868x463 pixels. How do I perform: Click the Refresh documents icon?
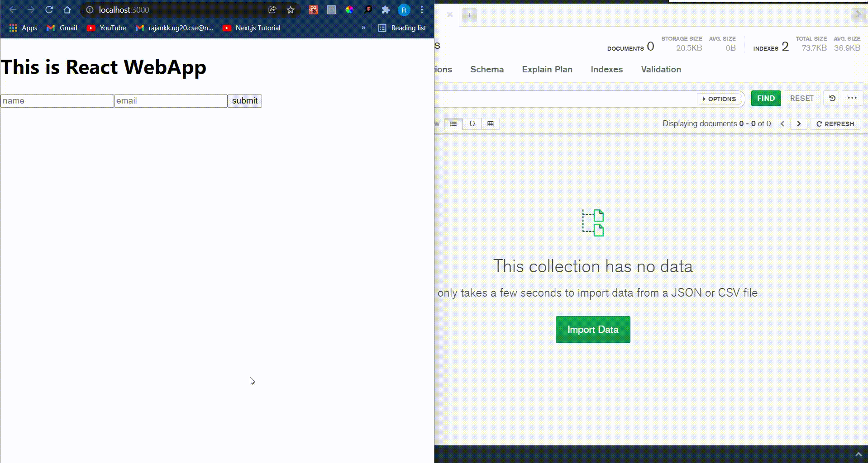(x=819, y=123)
